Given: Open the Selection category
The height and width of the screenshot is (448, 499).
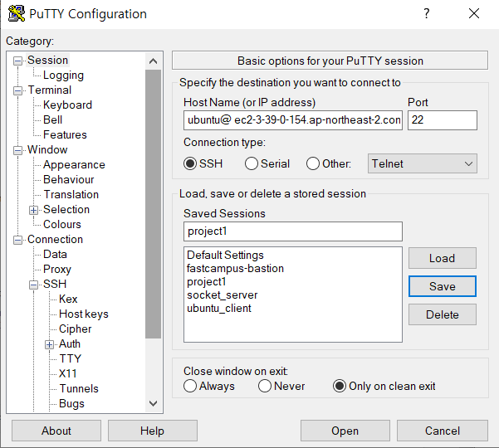Looking at the screenshot, I should 66,210.
